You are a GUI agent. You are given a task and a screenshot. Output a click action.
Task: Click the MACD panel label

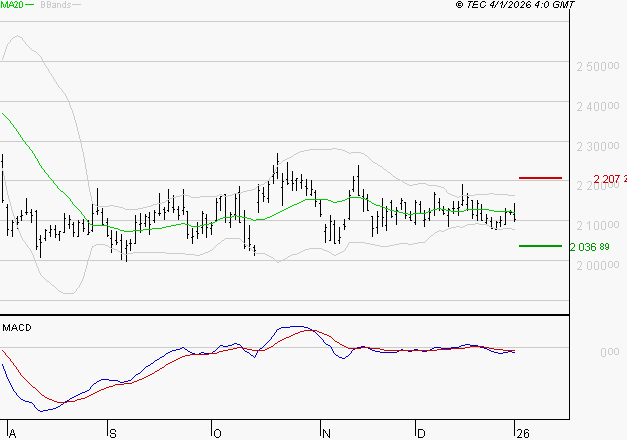point(17,328)
